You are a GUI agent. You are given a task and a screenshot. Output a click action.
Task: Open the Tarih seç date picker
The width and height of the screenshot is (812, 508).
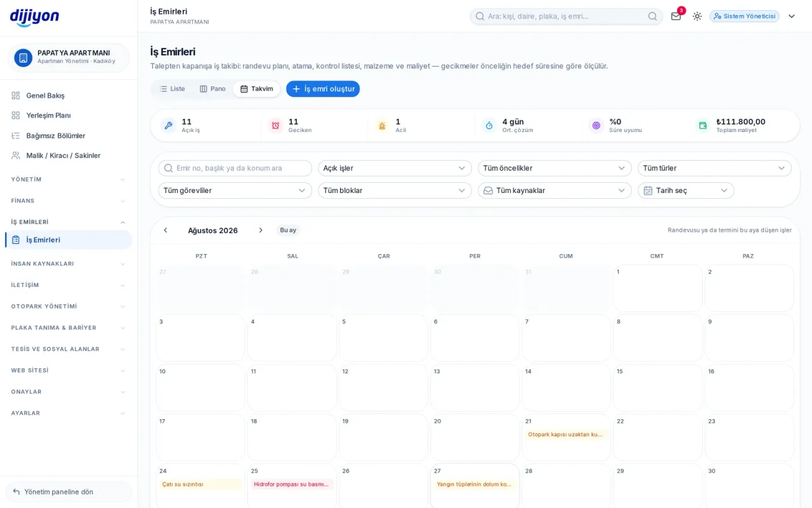686,190
